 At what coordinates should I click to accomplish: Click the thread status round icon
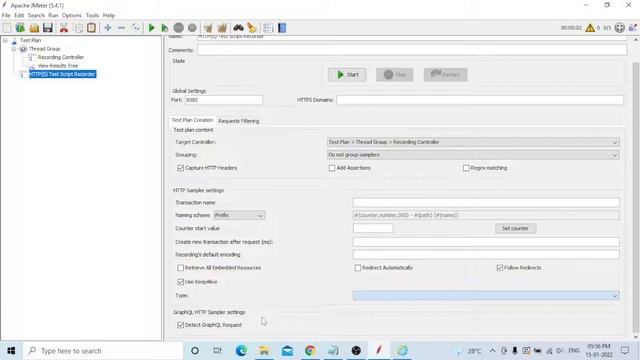point(620,28)
